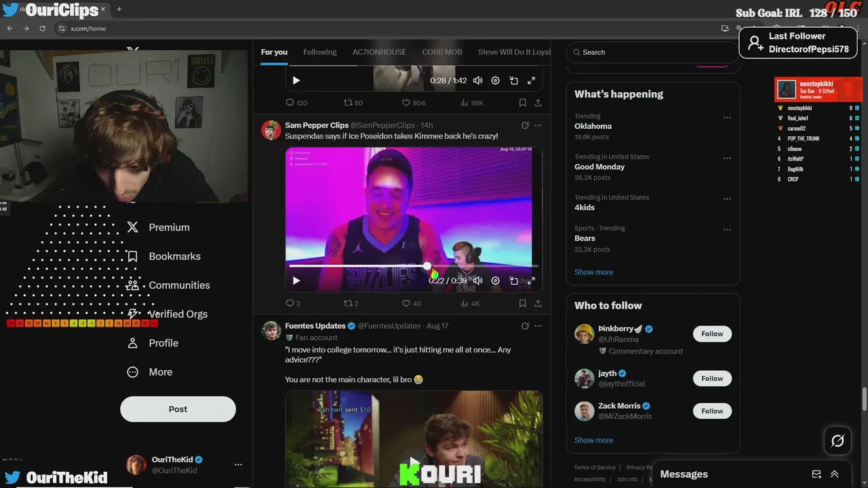This screenshot has width=868, height=488.
Task: Open Grok floating button
Action: point(837,441)
